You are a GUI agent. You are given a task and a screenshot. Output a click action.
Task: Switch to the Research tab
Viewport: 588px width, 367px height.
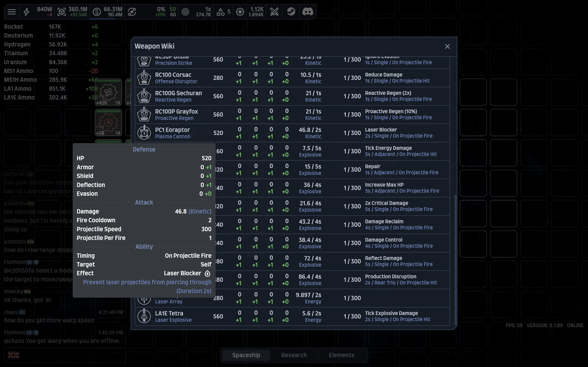(x=294, y=355)
